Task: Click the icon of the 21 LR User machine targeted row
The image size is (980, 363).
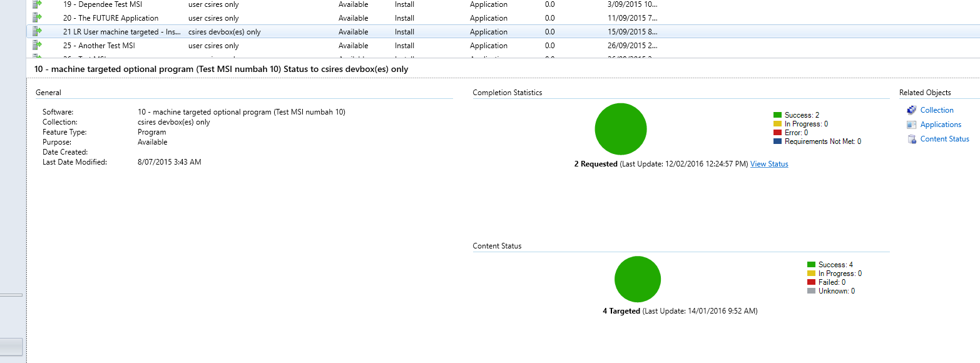Action: (x=37, y=31)
